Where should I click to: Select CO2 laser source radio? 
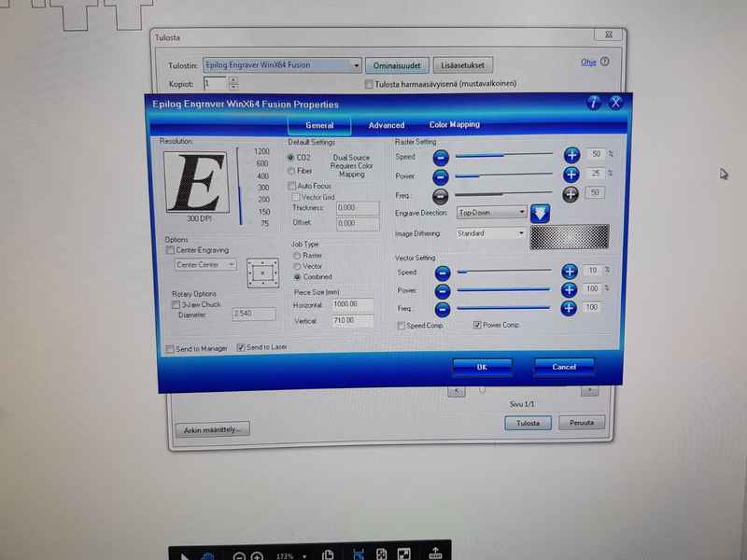click(x=290, y=158)
